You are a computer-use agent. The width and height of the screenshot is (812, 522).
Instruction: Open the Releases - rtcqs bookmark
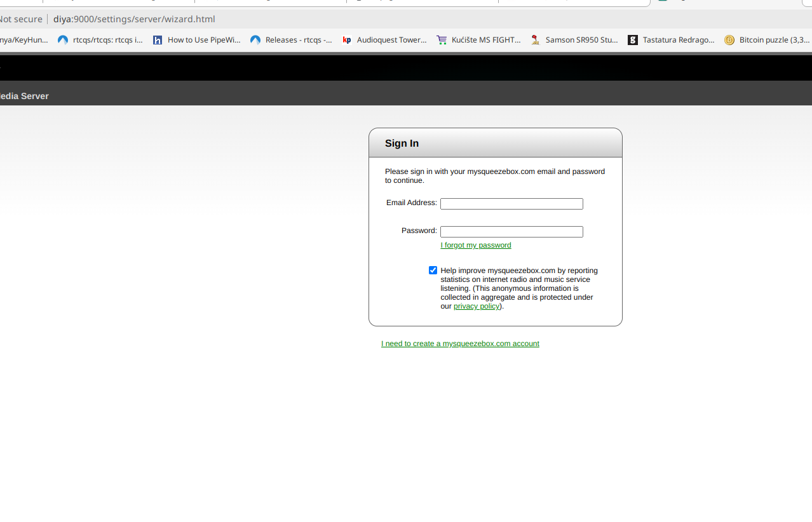click(x=292, y=40)
